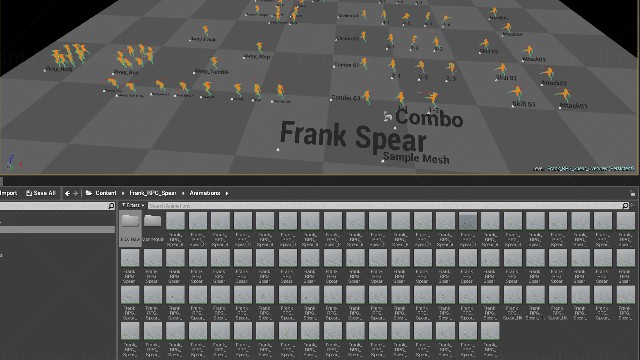The image size is (640, 360).
Task: Go back with the left arrow
Action: click(x=67, y=193)
